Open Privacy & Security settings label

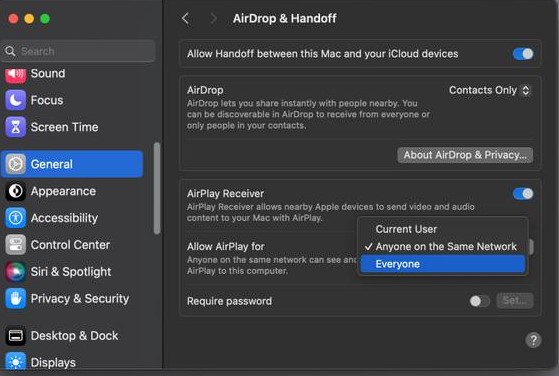pos(80,299)
